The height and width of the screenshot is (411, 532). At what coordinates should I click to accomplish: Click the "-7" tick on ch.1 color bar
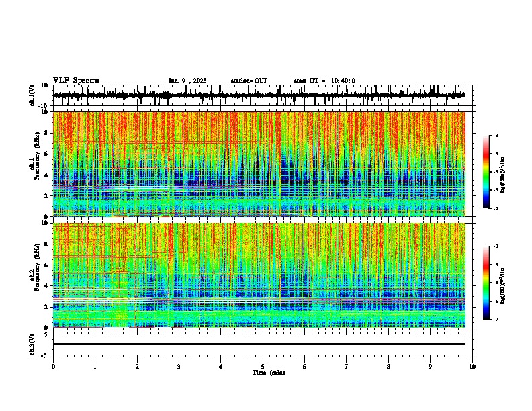coord(495,208)
